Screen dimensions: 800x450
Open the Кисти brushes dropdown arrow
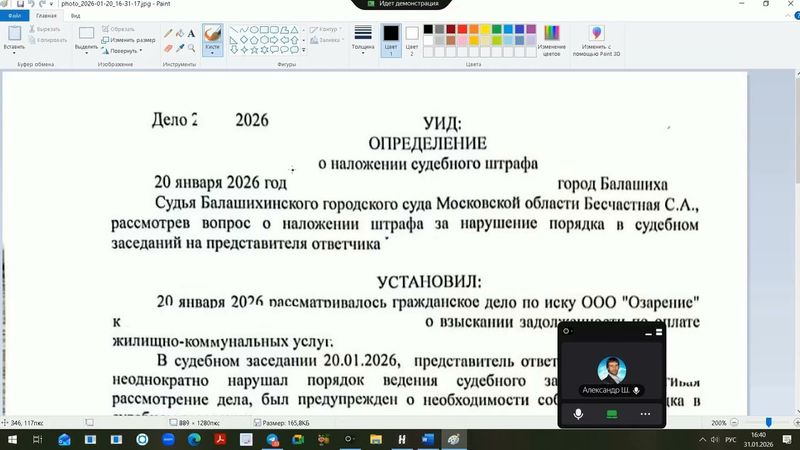(212, 53)
